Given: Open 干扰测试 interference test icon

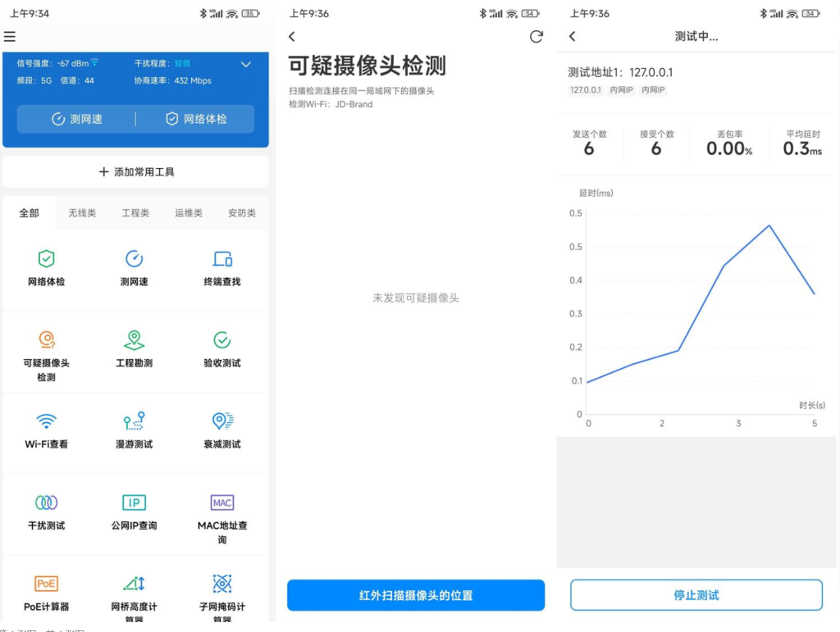Looking at the screenshot, I should [47, 502].
